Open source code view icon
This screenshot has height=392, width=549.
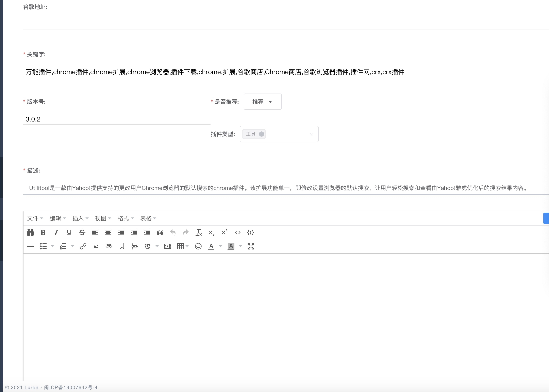point(238,232)
